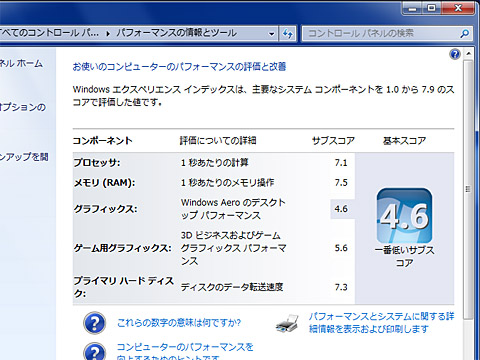The height and width of the screenshot is (360, 480).
Task: Click the 5.6 gaming graphics subscore
Action: click(x=341, y=248)
